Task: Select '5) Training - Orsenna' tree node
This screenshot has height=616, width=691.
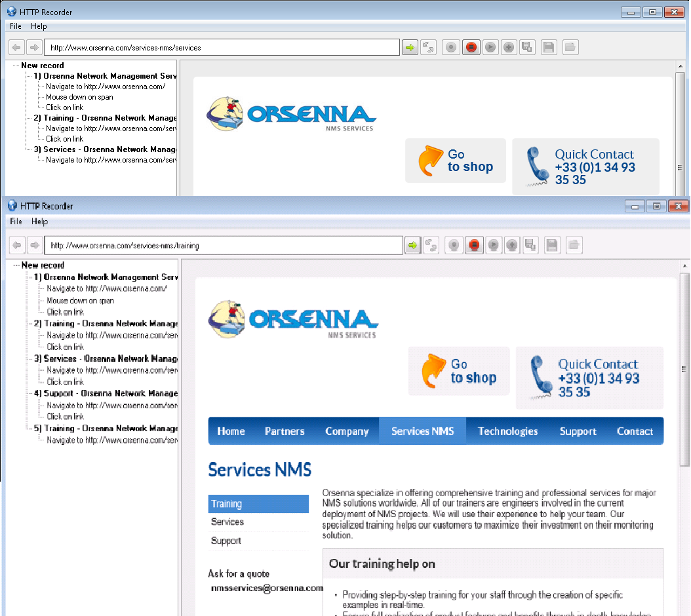Action: 106,429
